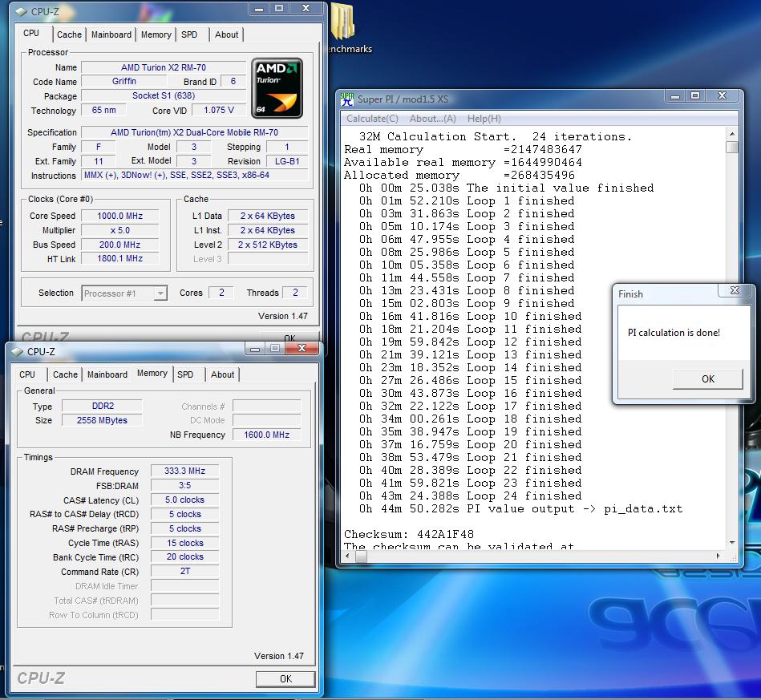The image size is (761, 700).
Task: Click the Code Name value Griffin
Action: point(124,82)
